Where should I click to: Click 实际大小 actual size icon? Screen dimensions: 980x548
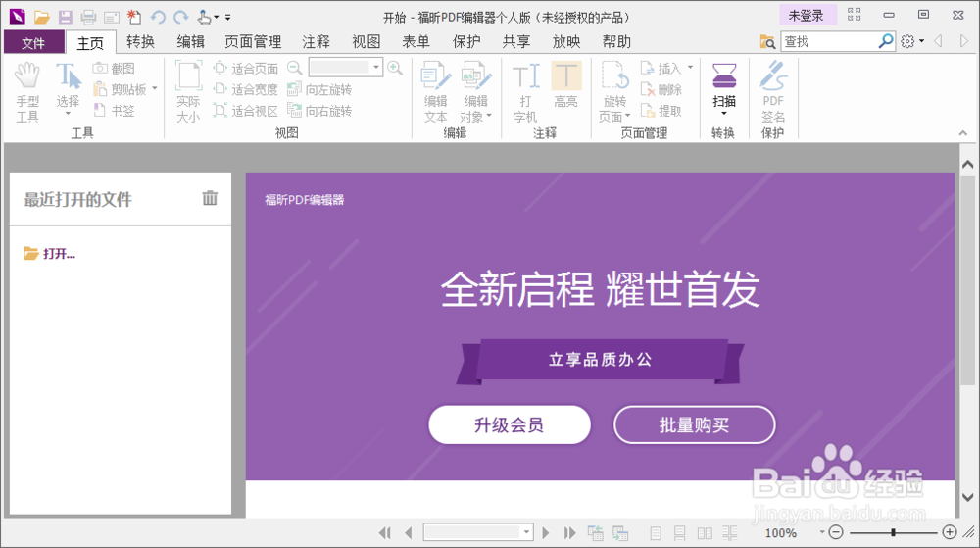[x=188, y=92]
